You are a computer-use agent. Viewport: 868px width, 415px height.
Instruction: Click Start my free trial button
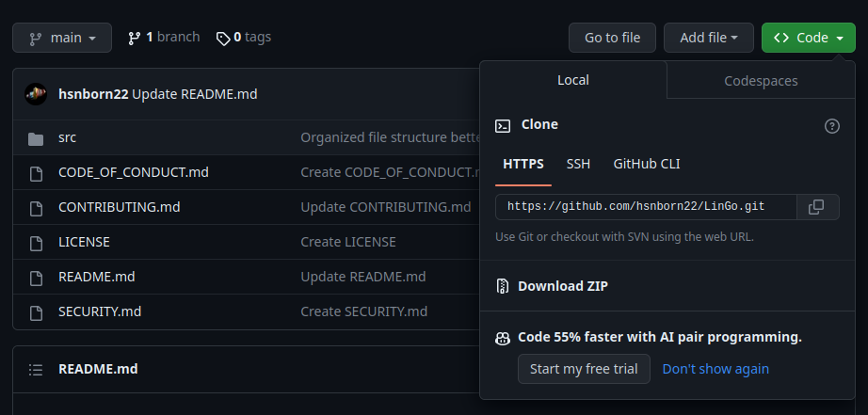click(x=584, y=369)
